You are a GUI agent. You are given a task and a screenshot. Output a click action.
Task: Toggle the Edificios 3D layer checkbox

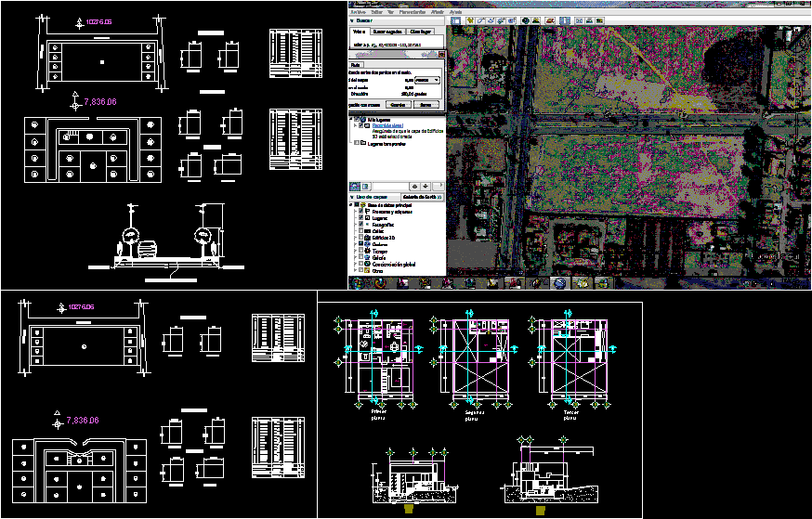(361, 238)
